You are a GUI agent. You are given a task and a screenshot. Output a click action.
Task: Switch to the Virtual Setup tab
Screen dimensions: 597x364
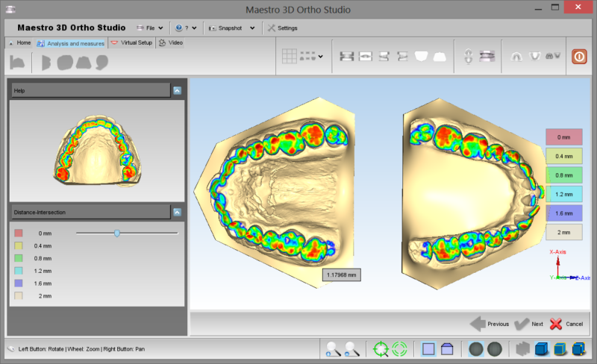[x=132, y=43]
